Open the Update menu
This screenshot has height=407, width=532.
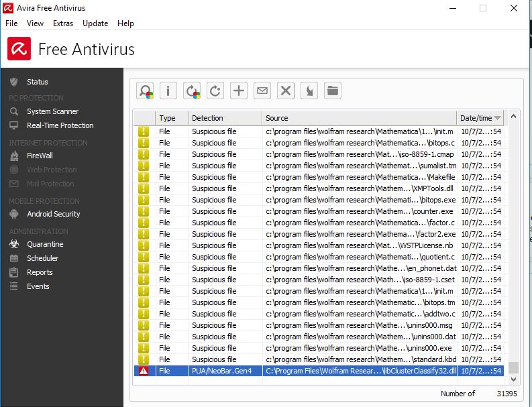click(x=95, y=23)
